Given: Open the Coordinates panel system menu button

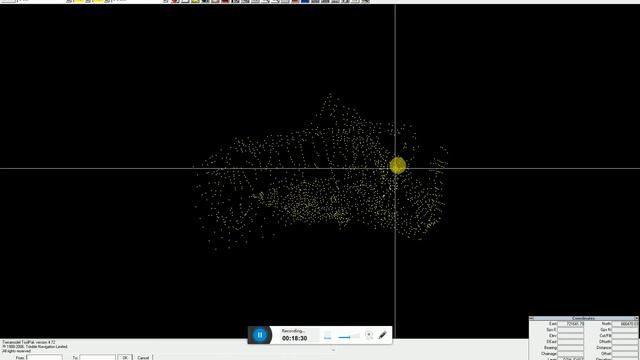Looking at the screenshot, I should 531,318.
